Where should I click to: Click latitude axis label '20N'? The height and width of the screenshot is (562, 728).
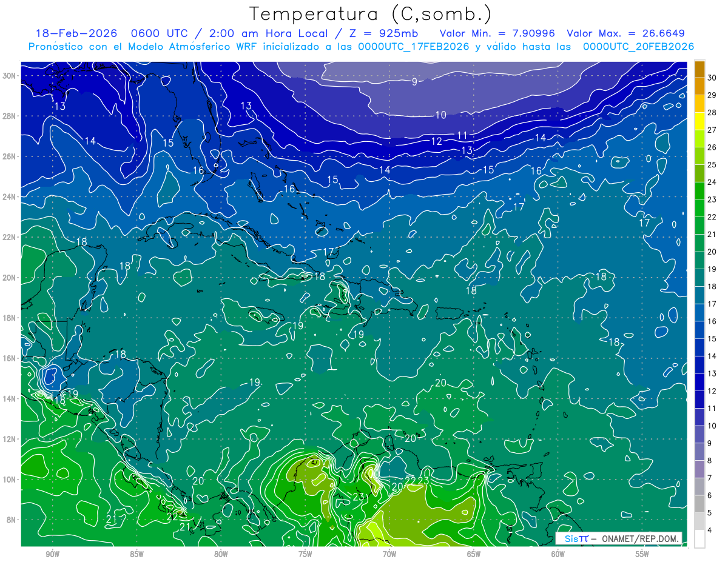[x=10, y=278]
